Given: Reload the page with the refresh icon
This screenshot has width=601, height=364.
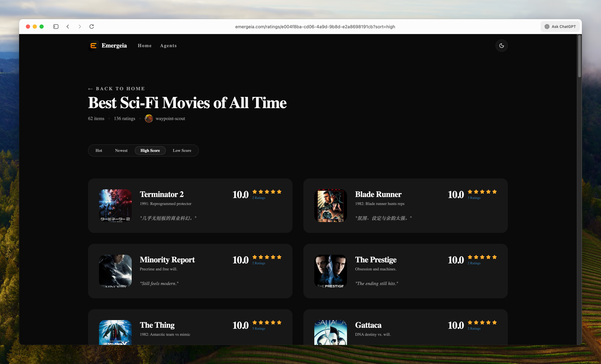Looking at the screenshot, I should pos(92,27).
